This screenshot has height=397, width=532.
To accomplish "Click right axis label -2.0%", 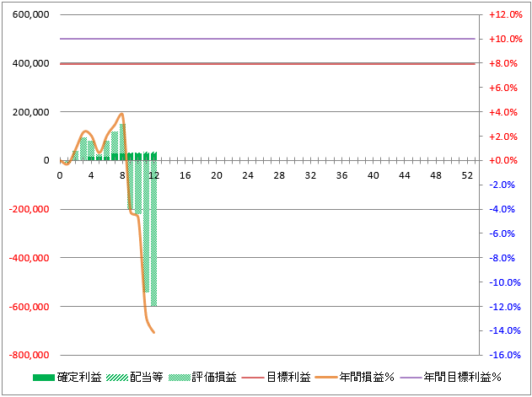I will point(502,185).
